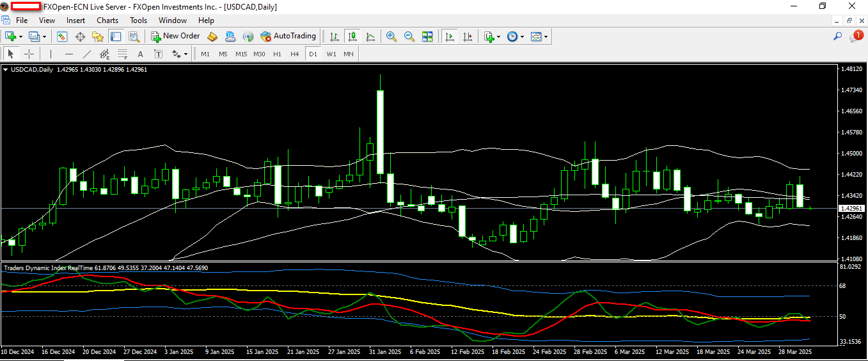Open a new chart with the plus icon
The width and height of the screenshot is (868, 361).
[11, 36]
